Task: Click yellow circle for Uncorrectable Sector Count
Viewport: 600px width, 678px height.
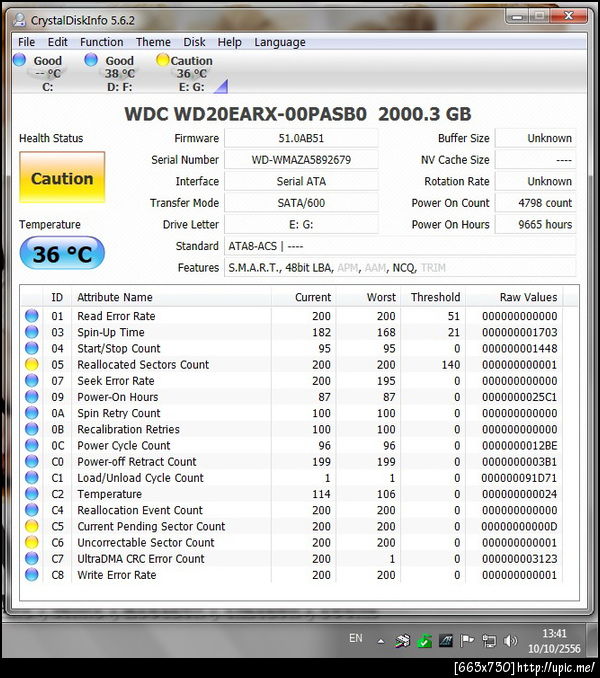Action: (32, 542)
